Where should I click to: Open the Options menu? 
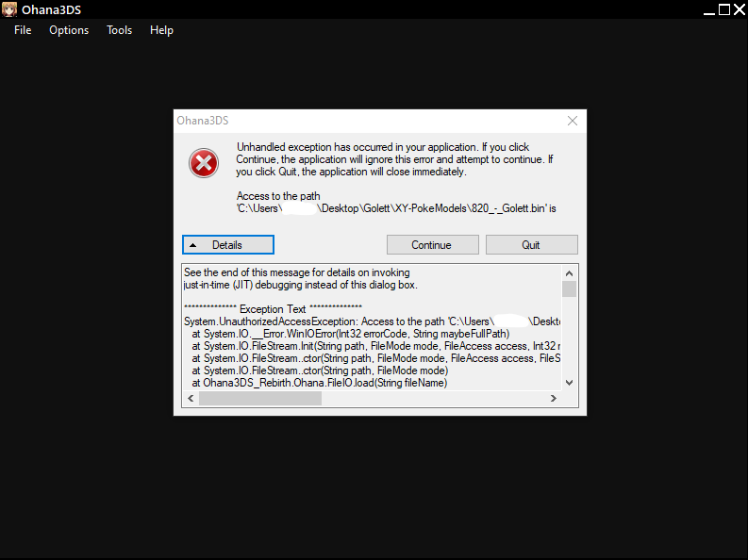69,30
